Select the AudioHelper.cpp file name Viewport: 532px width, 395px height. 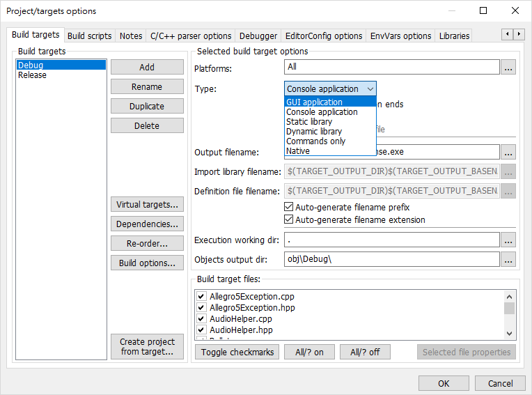[x=241, y=319]
